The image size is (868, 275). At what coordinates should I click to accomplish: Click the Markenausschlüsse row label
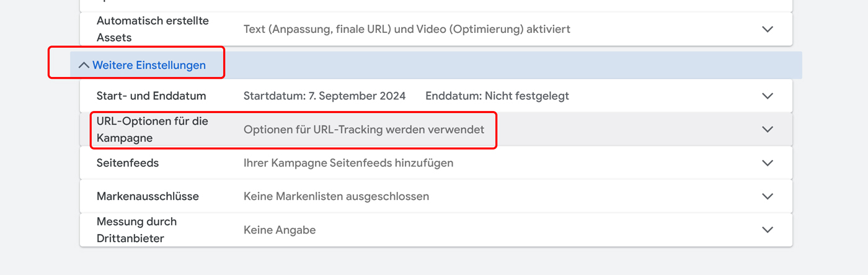148,197
